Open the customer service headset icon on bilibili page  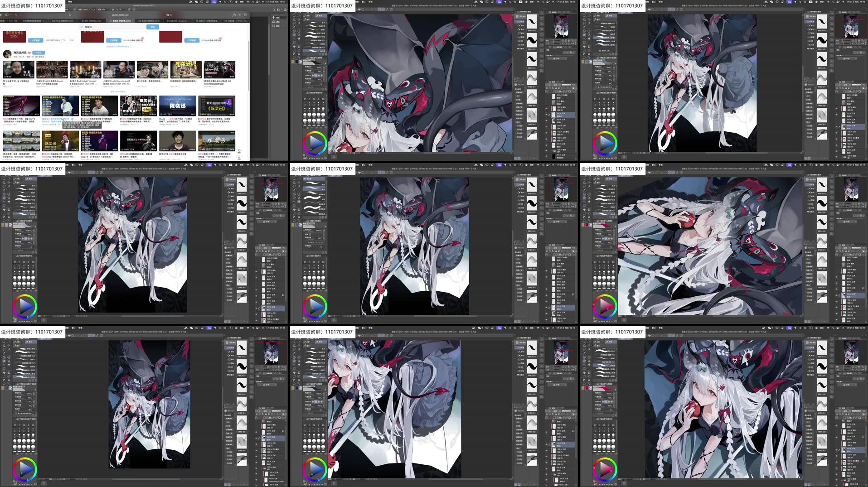click(239, 151)
